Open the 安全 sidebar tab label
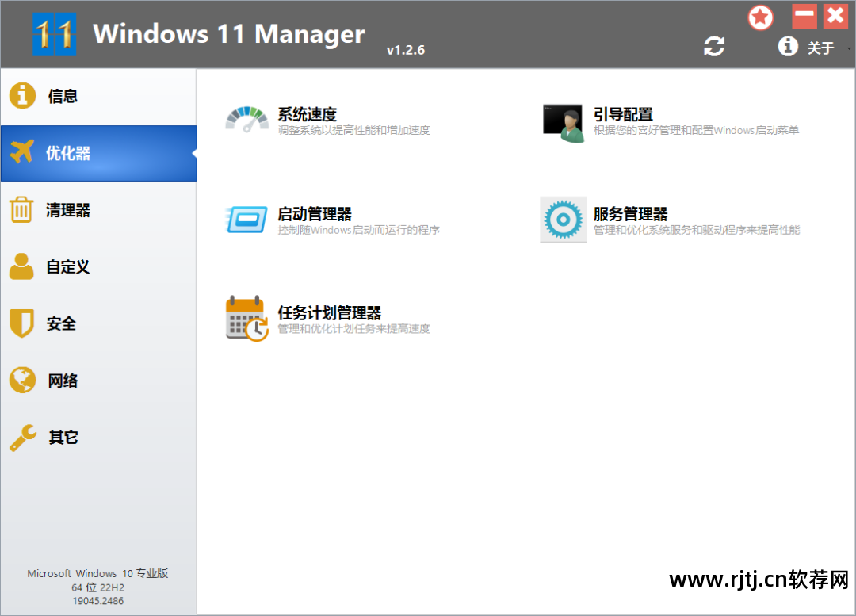The height and width of the screenshot is (616, 856). [x=61, y=323]
